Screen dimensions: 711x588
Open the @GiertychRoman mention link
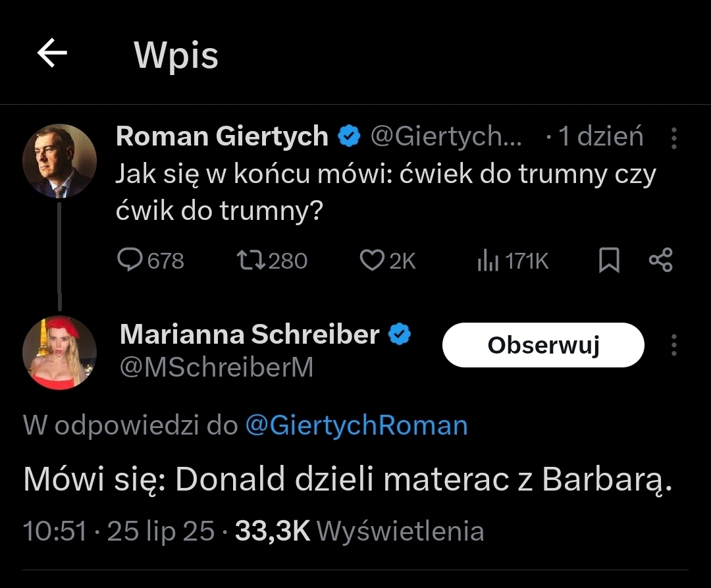(356, 425)
